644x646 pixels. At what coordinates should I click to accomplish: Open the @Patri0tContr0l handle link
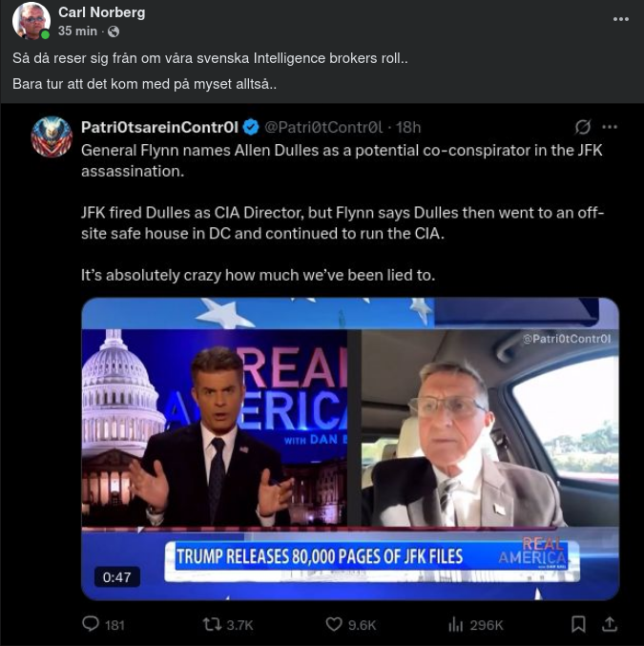[322, 127]
